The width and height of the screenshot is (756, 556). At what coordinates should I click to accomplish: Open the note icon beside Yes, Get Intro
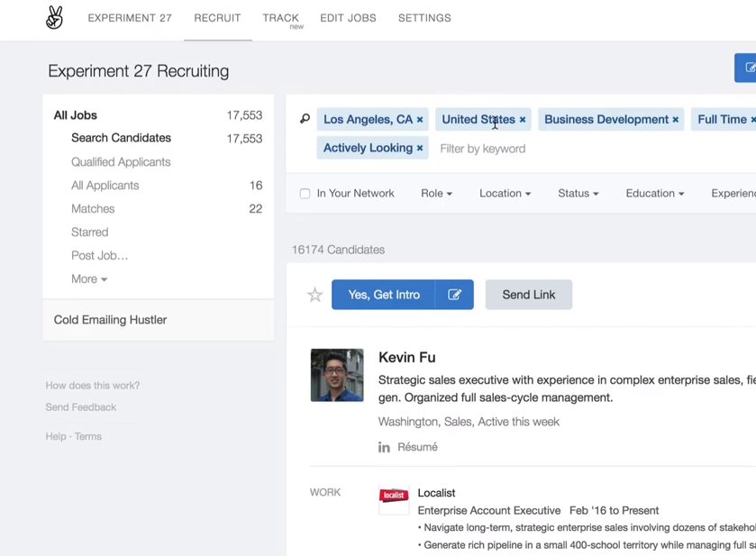(x=454, y=295)
